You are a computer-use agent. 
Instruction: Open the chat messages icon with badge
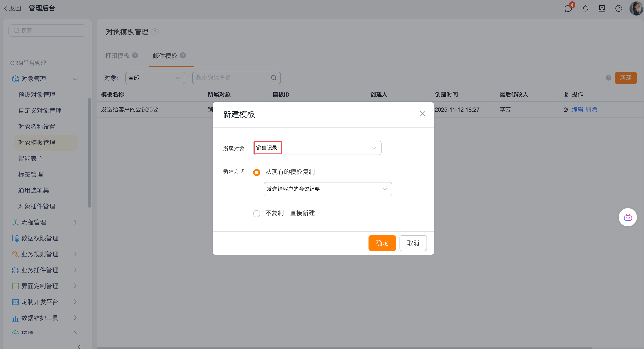tap(568, 8)
